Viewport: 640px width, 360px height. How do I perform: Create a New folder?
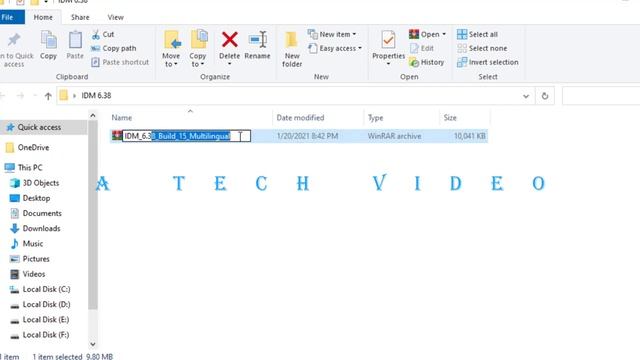click(292, 49)
